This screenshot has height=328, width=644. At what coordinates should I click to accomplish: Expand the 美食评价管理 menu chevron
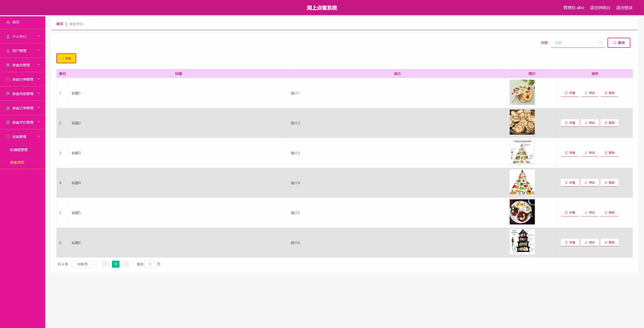tap(39, 122)
